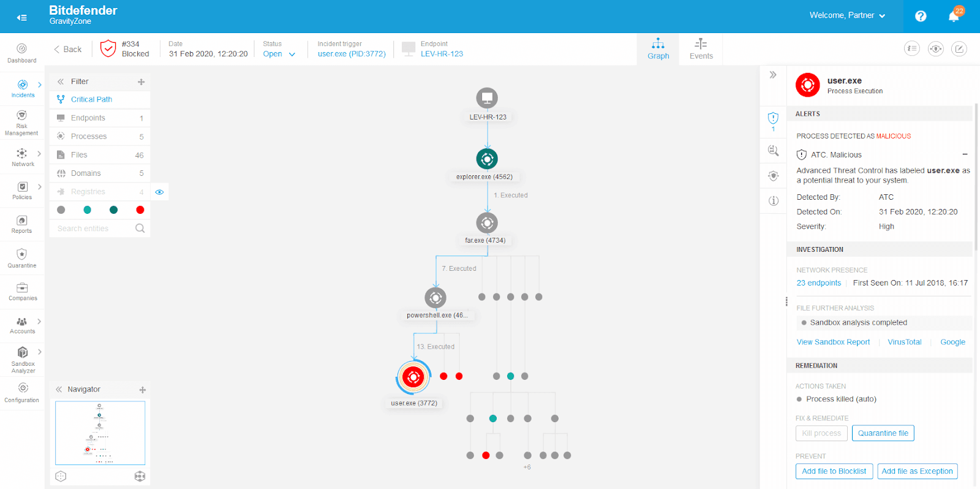This screenshot has height=489, width=980.
Task: Expand the Network submenu chevron
Action: (39, 154)
